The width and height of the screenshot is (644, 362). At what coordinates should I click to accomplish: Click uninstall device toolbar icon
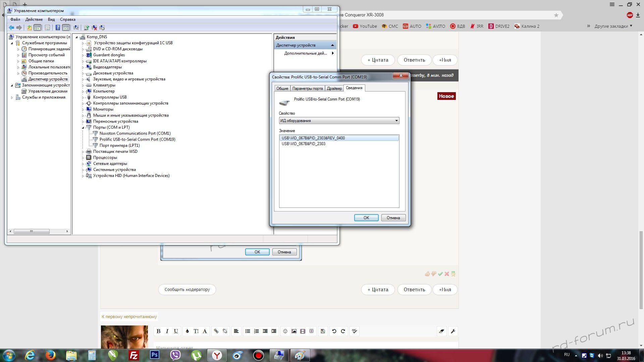[x=94, y=27]
